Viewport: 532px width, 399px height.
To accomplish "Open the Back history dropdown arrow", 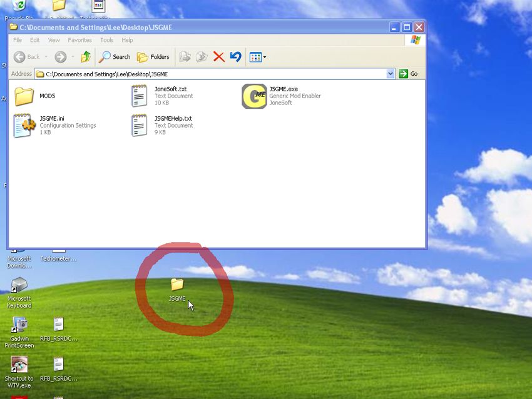I will click(x=46, y=57).
